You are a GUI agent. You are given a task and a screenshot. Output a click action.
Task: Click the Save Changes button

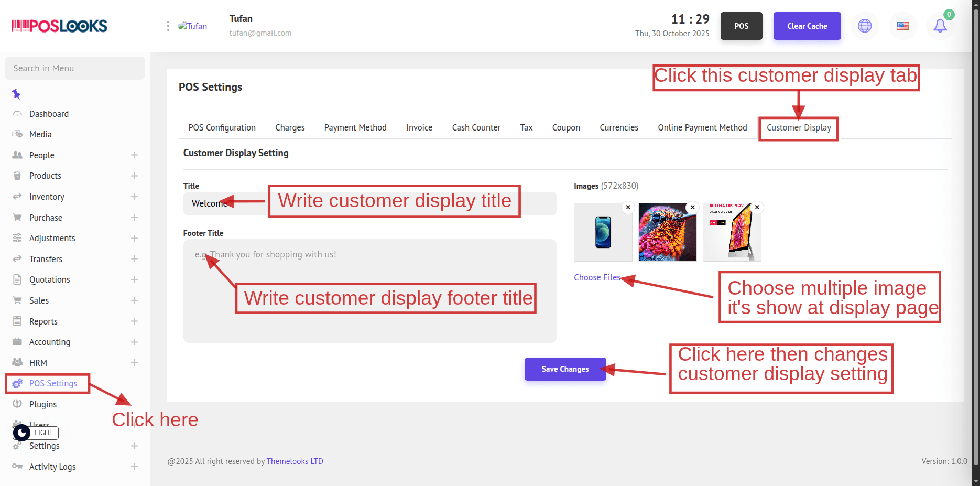(565, 369)
